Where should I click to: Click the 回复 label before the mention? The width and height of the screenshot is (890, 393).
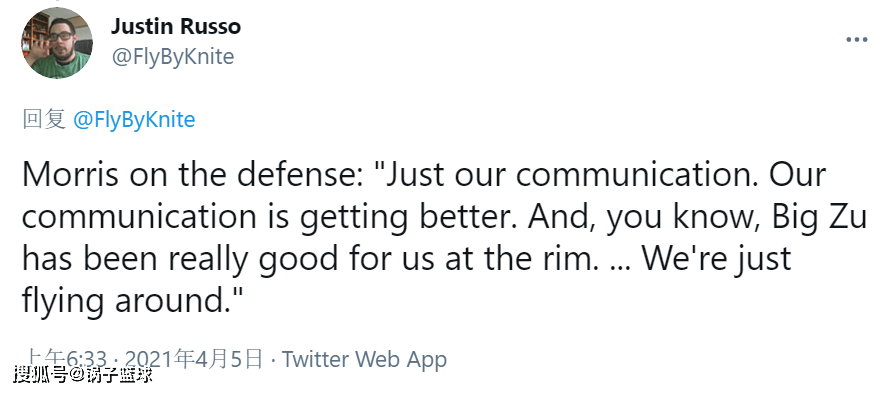(x=44, y=120)
